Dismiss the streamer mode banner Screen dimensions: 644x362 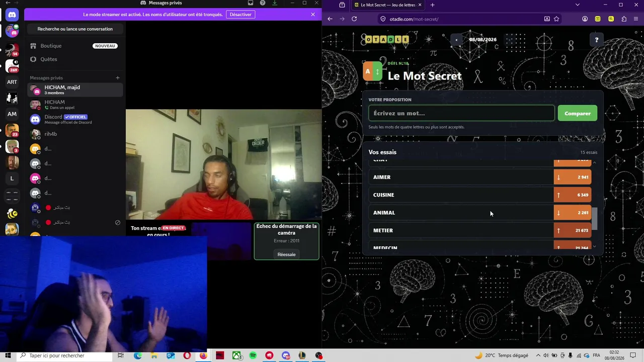coord(313,15)
